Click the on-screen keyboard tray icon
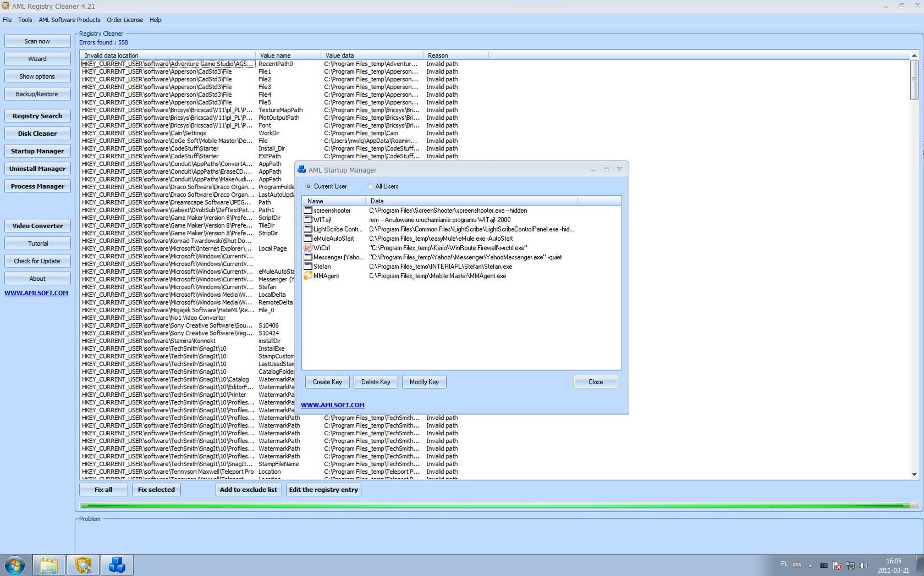 797,565
